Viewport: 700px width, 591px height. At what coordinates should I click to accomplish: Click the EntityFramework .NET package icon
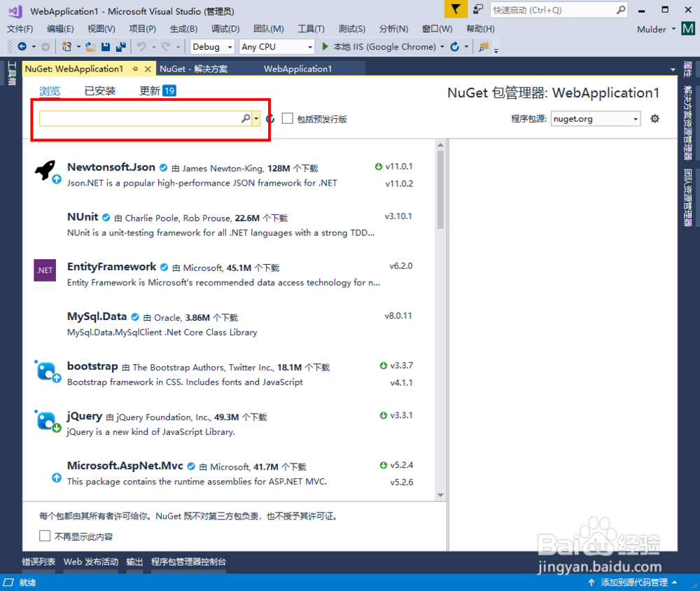[x=45, y=270]
